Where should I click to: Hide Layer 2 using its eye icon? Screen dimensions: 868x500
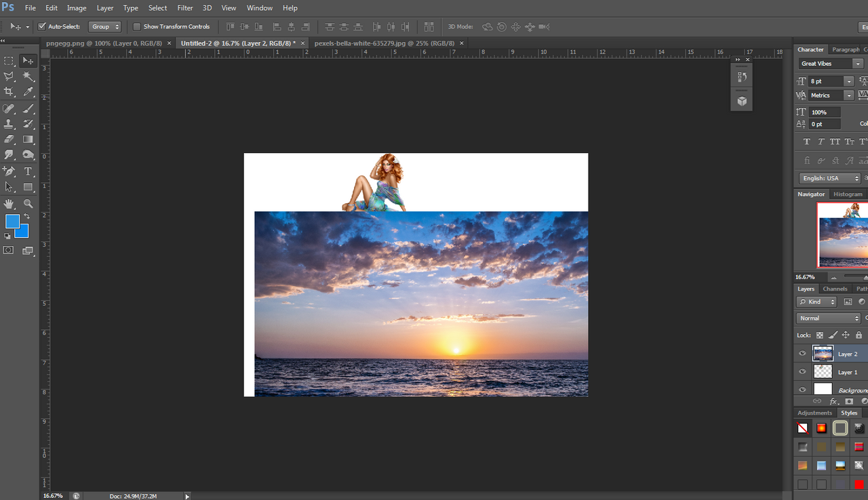pos(802,354)
